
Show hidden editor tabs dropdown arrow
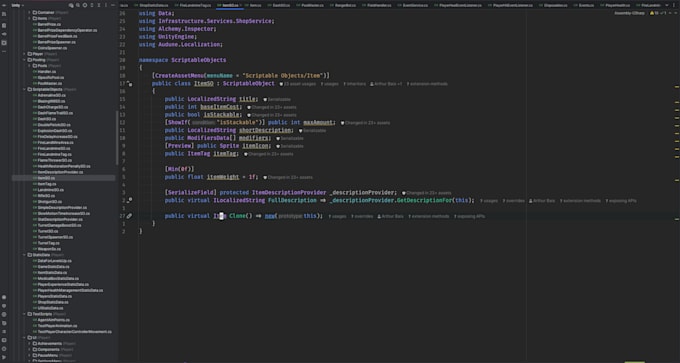click(667, 5)
